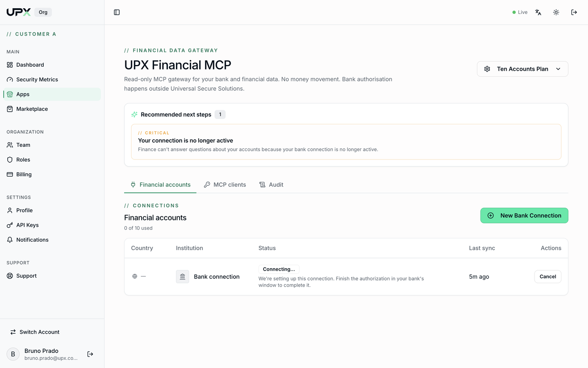The width and height of the screenshot is (588, 368).
Task: Switch to MCP clients tab
Action: (225, 185)
